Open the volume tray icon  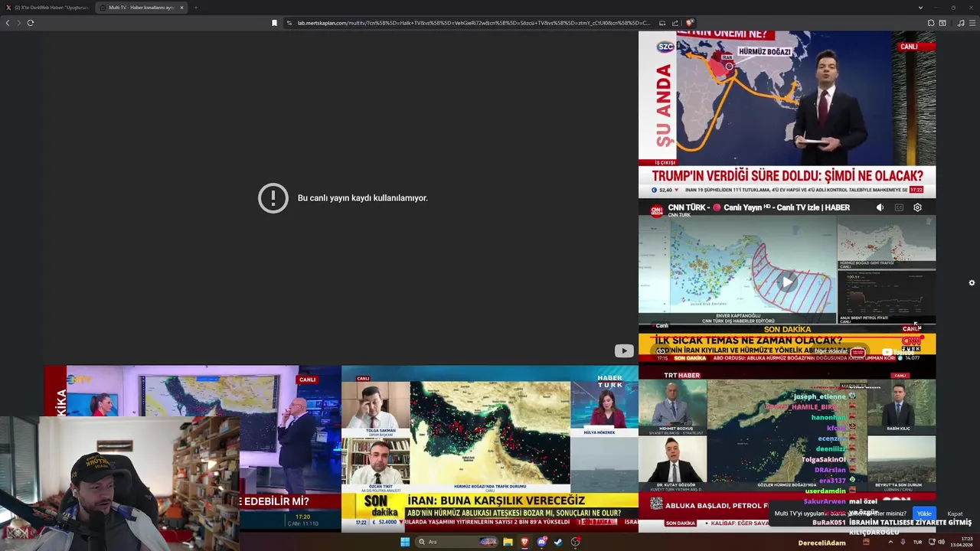pos(941,542)
